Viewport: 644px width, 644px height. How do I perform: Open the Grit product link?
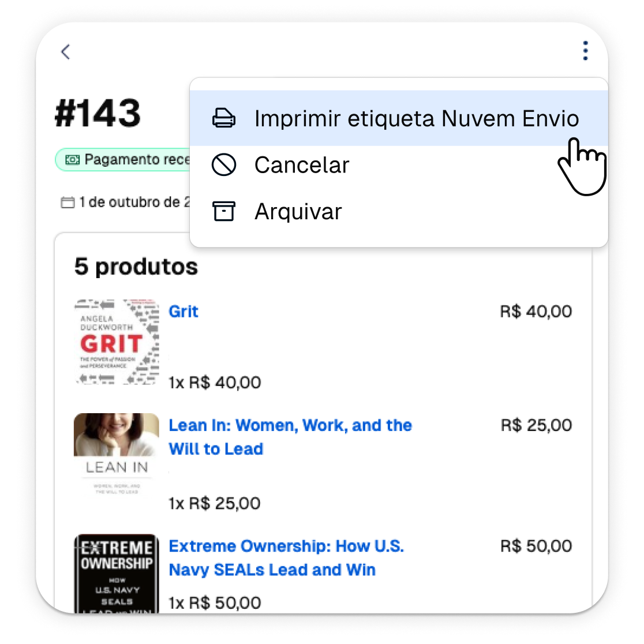[x=184, y=311]
